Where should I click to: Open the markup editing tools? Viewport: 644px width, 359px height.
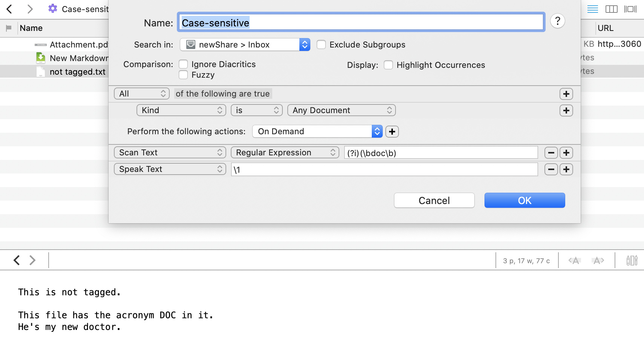point(632,260)
